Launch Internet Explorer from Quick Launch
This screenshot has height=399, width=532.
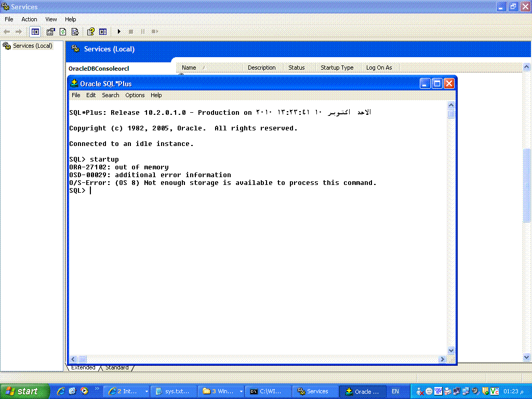[61, 391]
